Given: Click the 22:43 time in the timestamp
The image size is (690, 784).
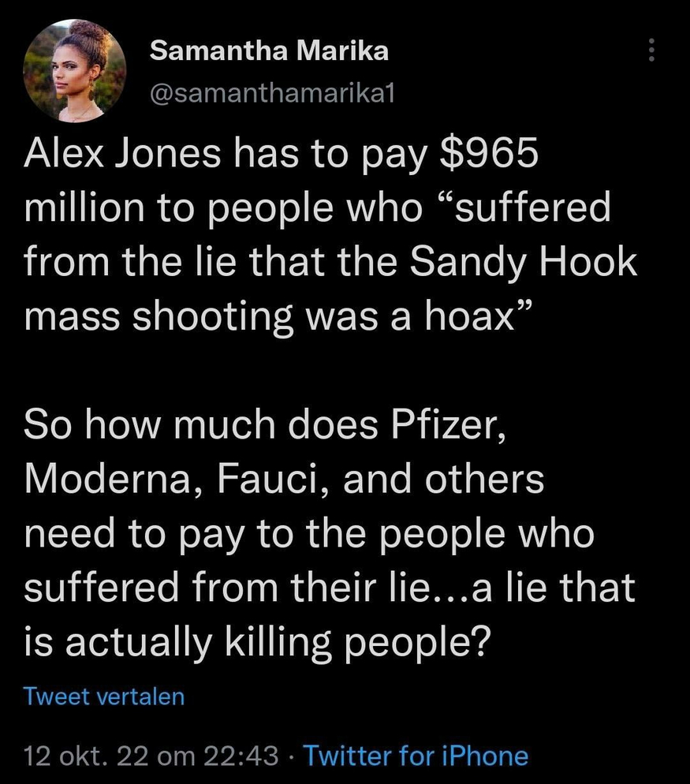Looking at the screenshot, I should tap(242, 756).
